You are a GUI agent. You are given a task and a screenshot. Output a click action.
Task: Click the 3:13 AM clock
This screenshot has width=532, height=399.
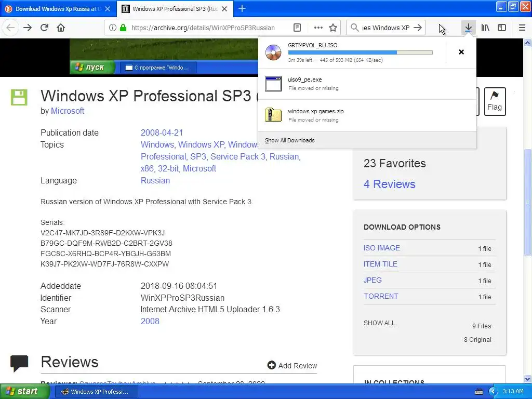pos(513,391)
